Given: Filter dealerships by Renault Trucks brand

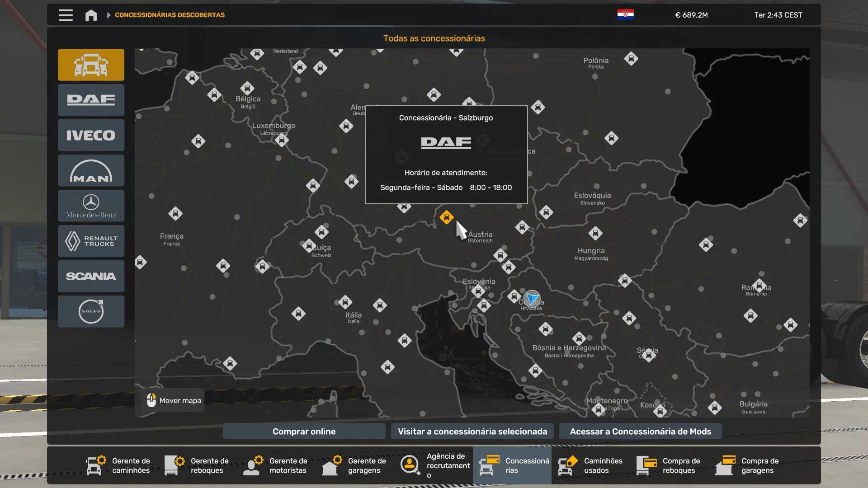Looking at the screenshot, I should 91,241.
